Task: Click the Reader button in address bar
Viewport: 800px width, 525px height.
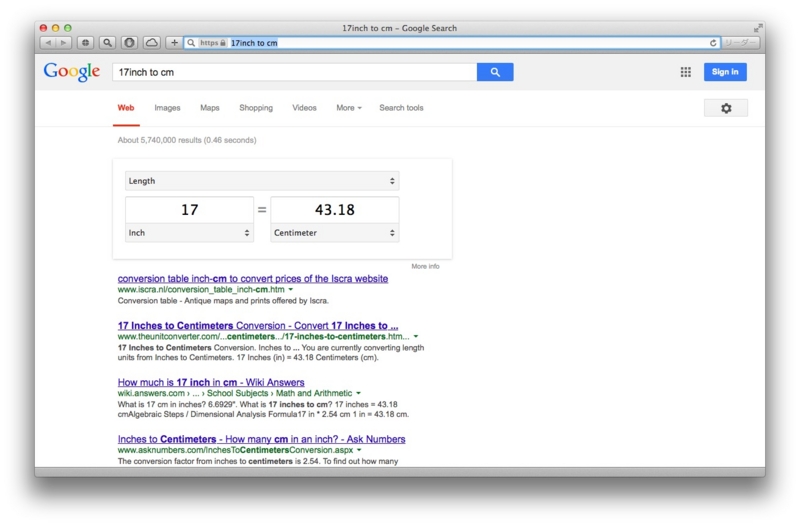Action: 740,43
